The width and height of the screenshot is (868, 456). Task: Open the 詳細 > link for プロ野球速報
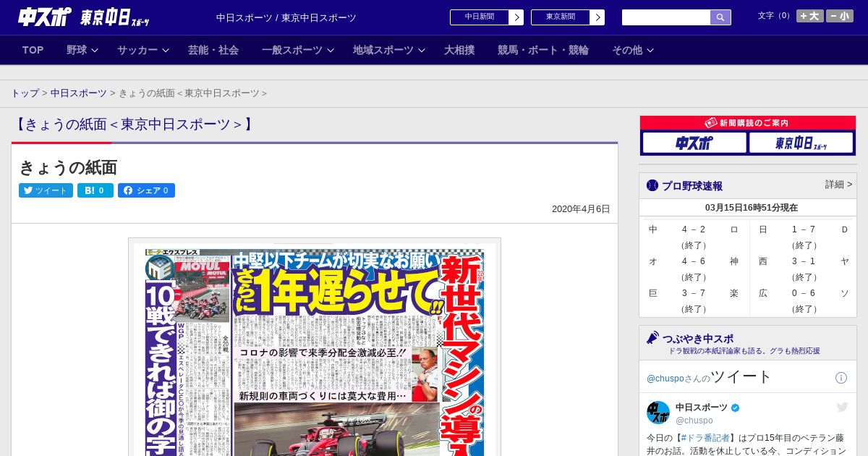click(x=838, y=185)
